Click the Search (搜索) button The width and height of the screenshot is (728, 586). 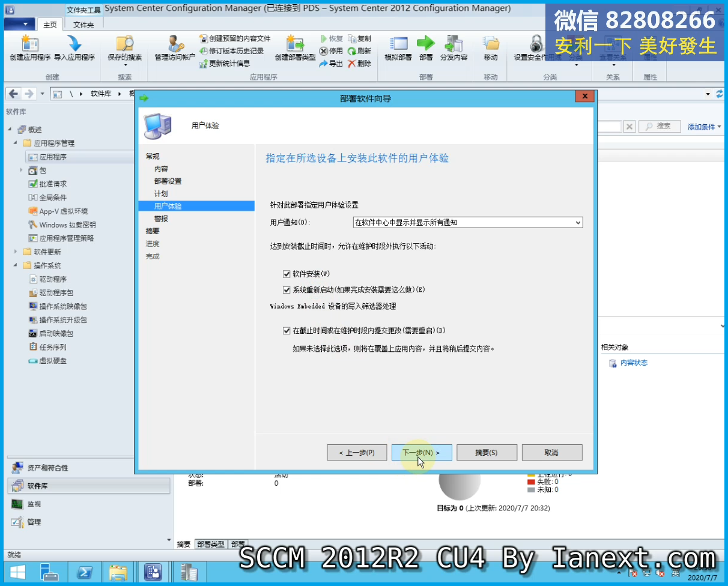659,126
